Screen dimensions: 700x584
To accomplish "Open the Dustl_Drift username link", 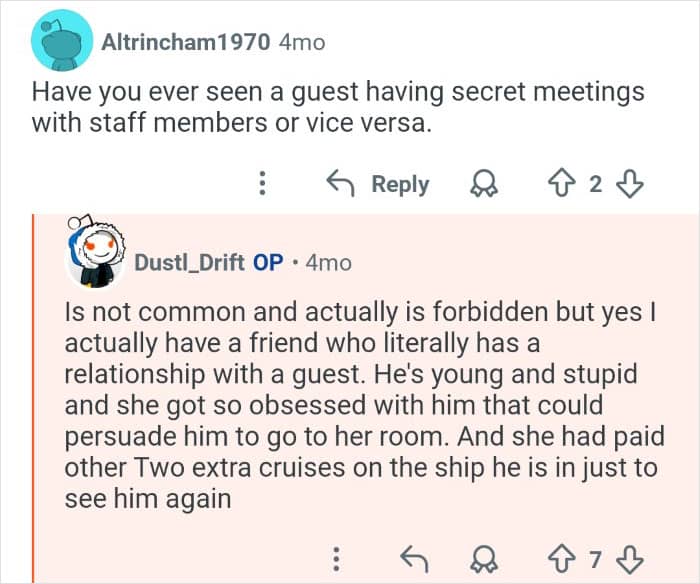I will (189, 262).
